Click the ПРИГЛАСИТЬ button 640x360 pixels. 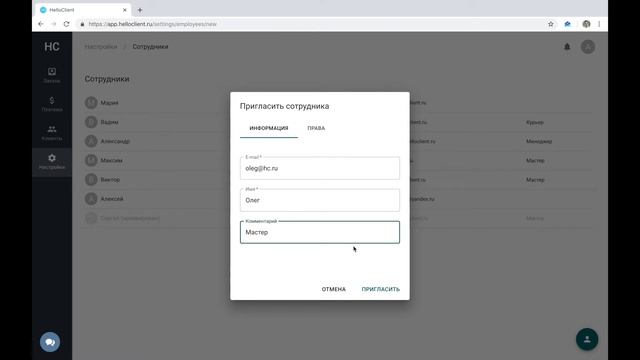coord(380,289)
